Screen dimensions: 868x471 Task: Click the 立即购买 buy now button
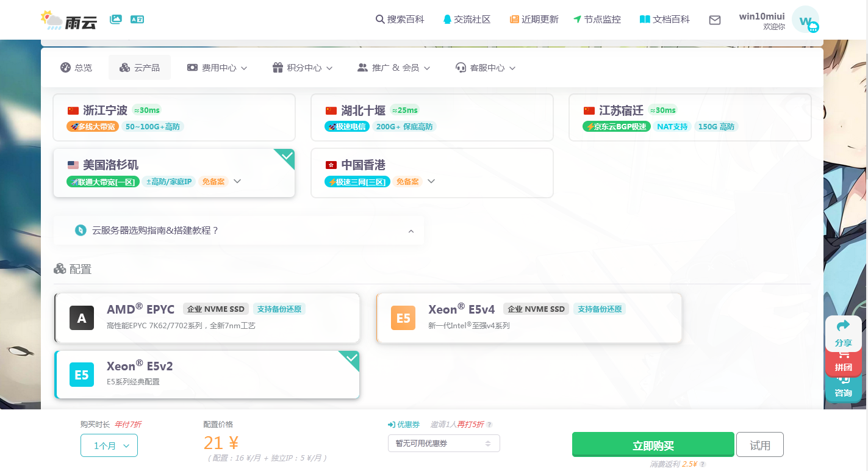[653, 445]
